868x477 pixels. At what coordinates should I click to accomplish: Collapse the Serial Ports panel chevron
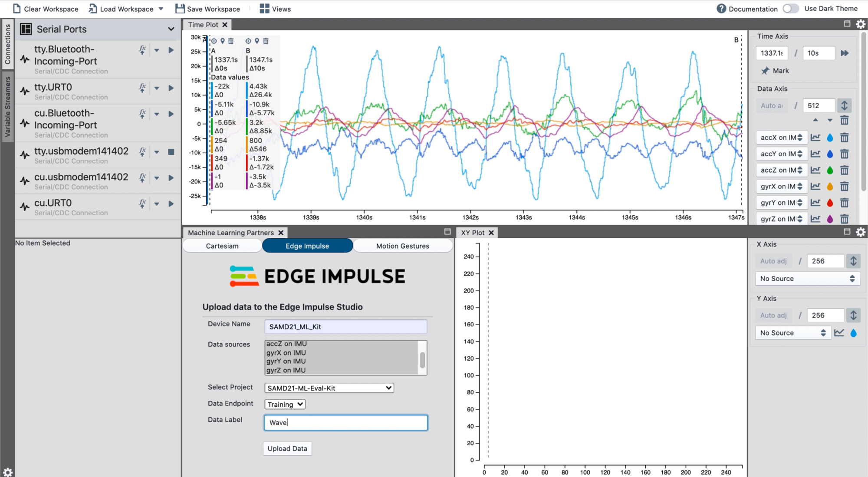(171, 29)
